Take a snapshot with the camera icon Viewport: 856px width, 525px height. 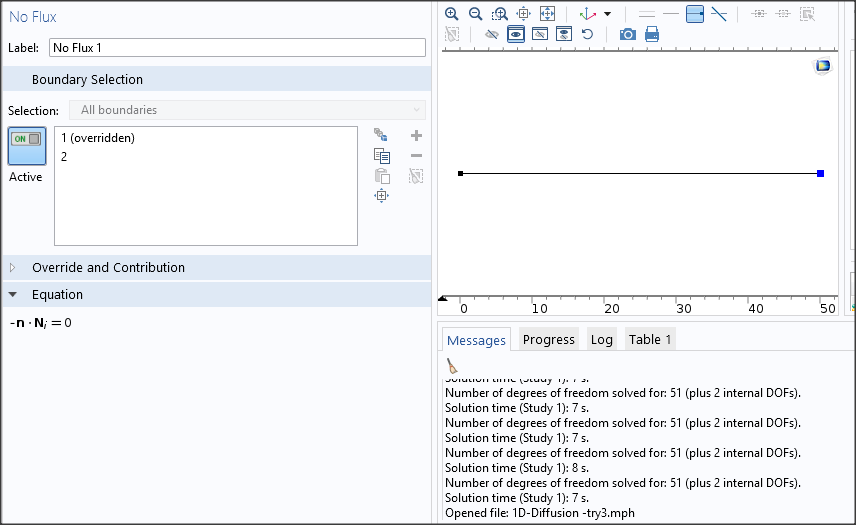click(x=627, y=34)
